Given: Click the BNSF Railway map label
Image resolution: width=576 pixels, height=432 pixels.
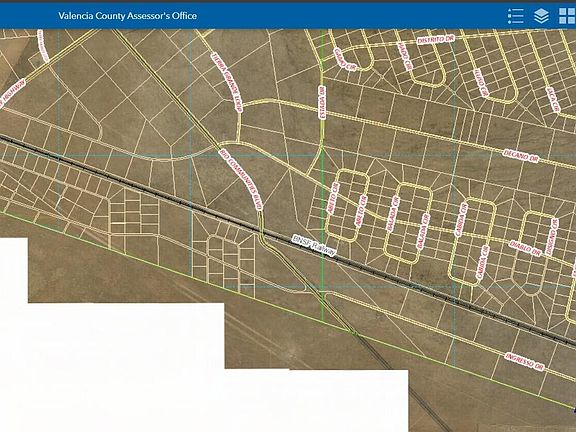Looking at the screenshot, I should tap(314, 245).
